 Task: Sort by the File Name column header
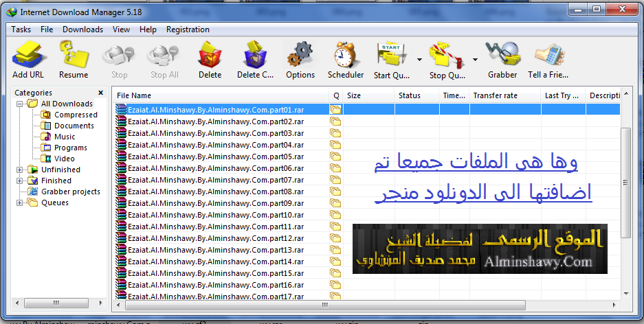221,95
